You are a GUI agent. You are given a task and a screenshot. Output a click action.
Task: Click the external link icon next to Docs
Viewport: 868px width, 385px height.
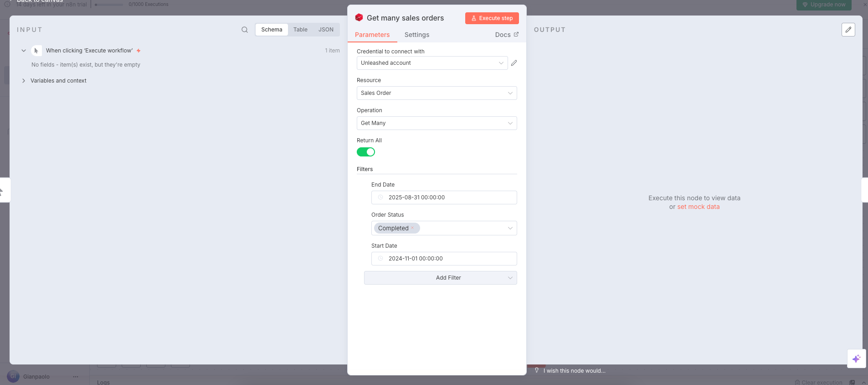click(x=516, y=34)
